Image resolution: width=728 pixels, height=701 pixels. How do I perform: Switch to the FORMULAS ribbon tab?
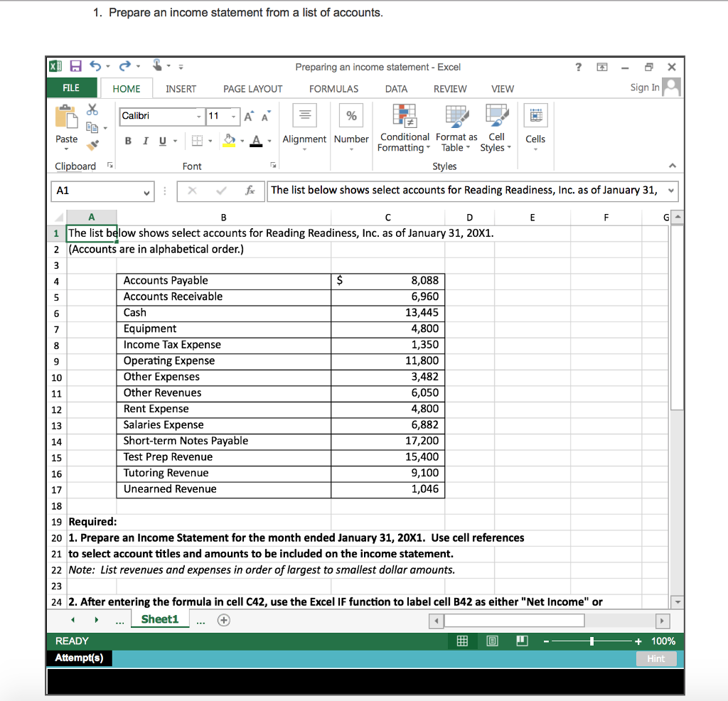coord(334,88)
